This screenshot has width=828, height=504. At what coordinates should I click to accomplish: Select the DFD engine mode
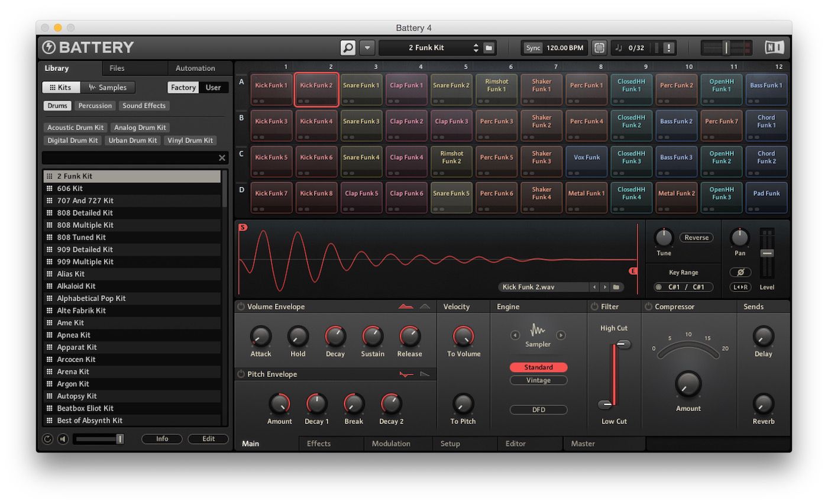[x=538, y=410]
